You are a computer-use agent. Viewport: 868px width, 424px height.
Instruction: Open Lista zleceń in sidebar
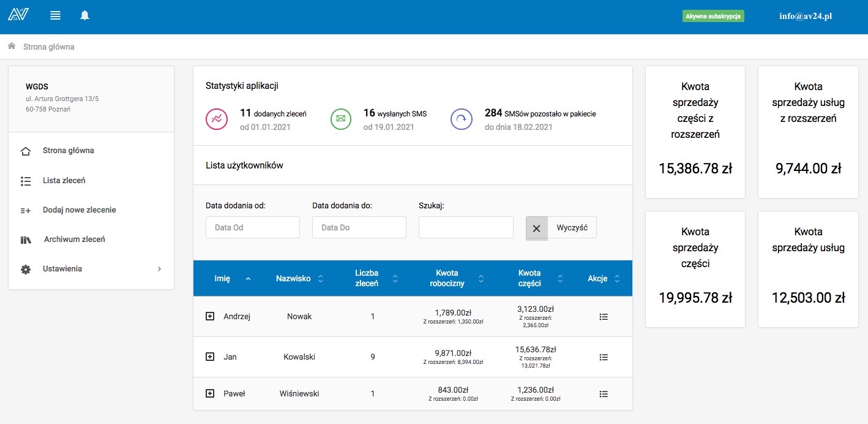coord(64,181)
